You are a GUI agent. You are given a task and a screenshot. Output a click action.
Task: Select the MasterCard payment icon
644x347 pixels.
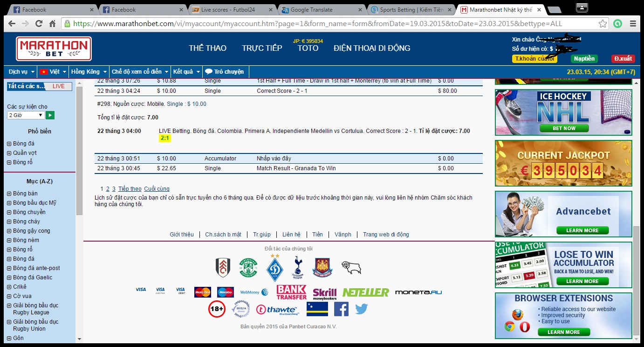[203, 292]
